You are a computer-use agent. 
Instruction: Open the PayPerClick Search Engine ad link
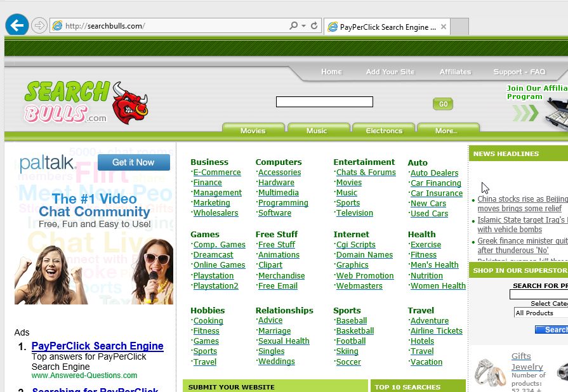(97, 346)
